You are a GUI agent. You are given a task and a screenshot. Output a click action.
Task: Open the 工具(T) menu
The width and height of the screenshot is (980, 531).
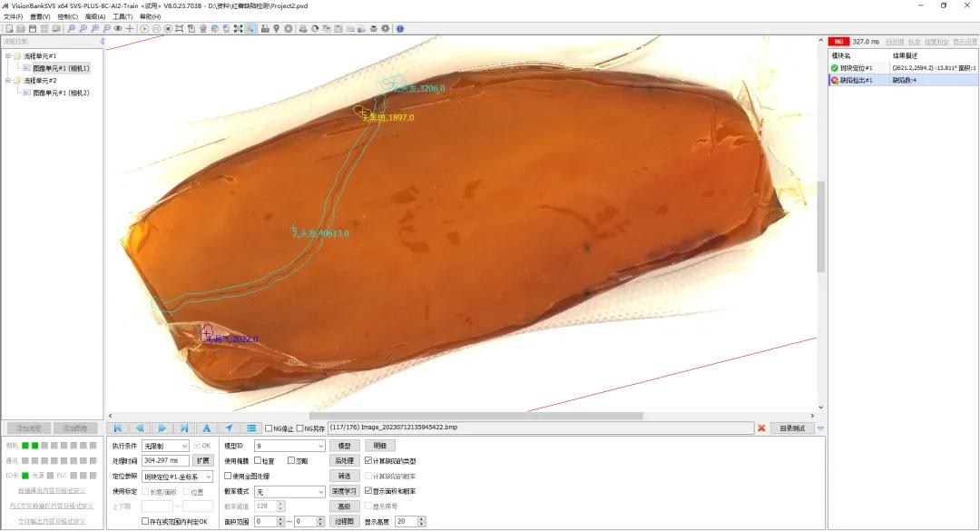point(122,17)
